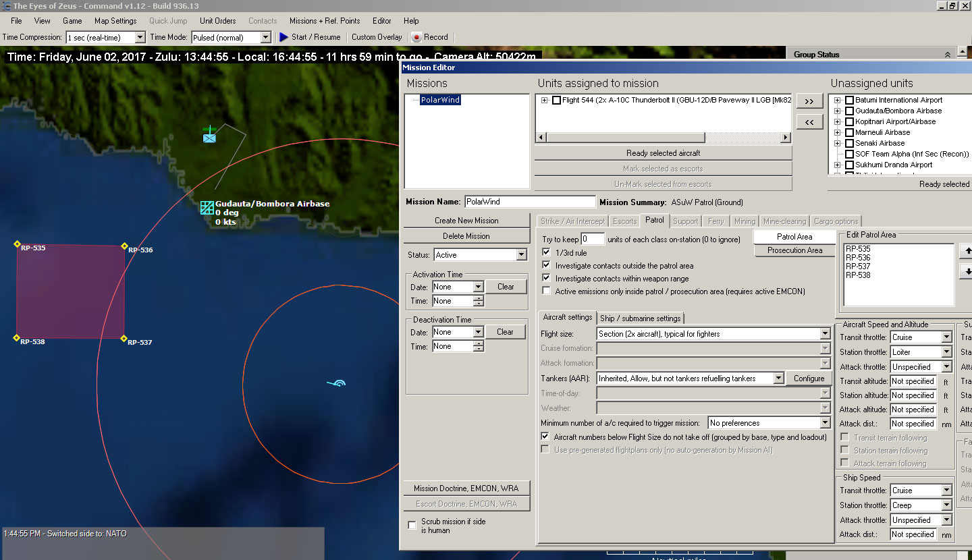Open the Flight size dropdown

point(825,334)
